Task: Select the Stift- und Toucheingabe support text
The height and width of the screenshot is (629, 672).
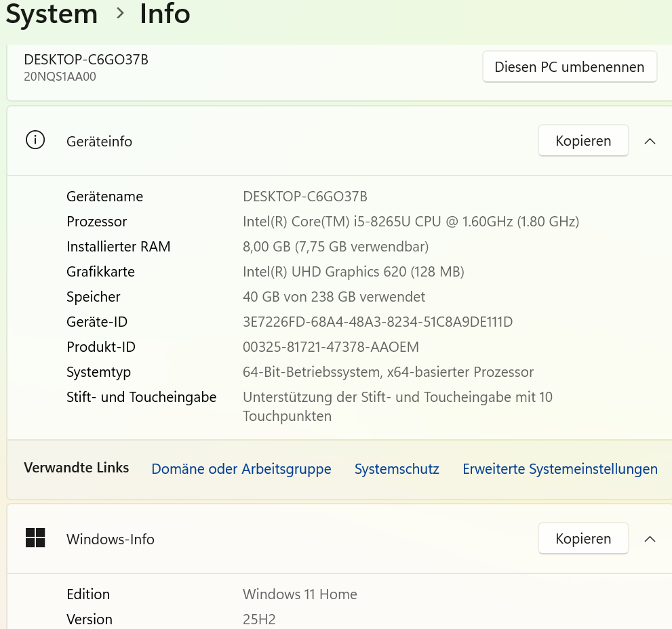Action: [x=398, y=406]
